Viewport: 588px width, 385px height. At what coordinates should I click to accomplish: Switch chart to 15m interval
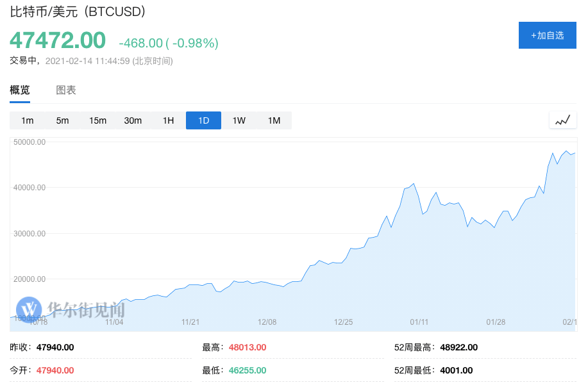pyautogui.click(x=98, y=120)
